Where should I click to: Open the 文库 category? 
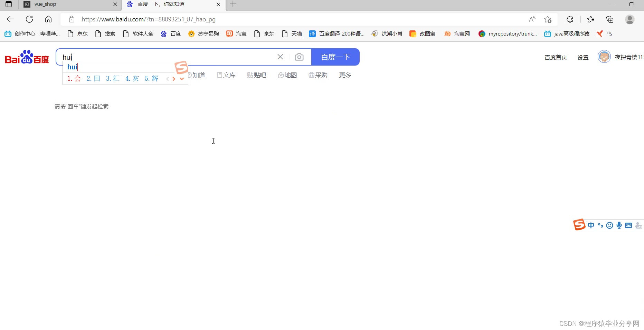226,75
